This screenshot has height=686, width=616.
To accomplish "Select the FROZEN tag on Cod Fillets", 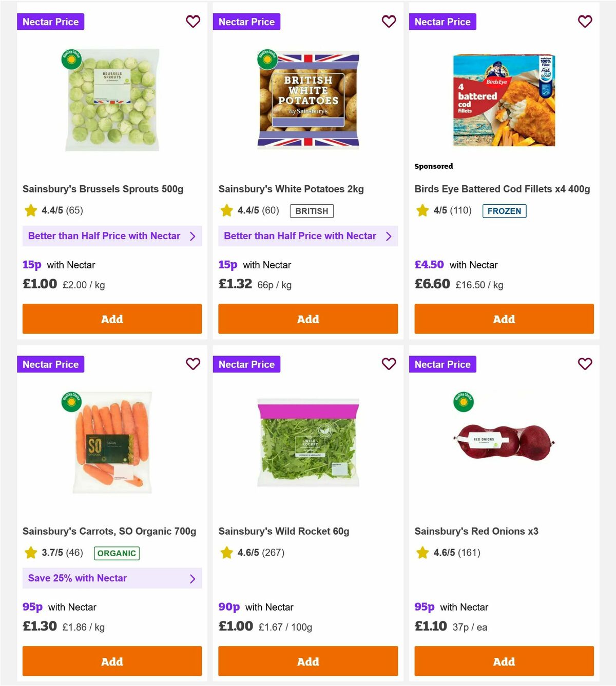I will coord(505,211).
